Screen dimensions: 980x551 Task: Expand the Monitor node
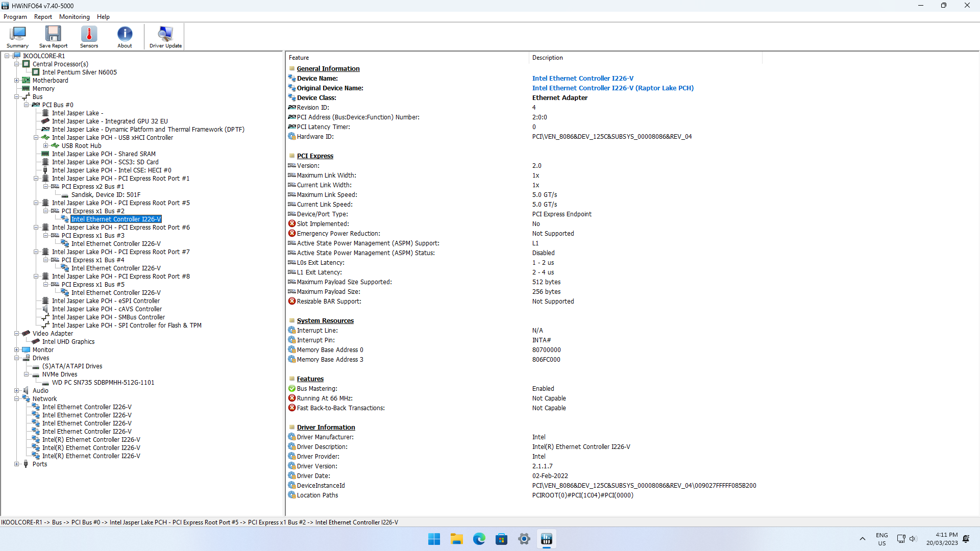pos(16,350)
